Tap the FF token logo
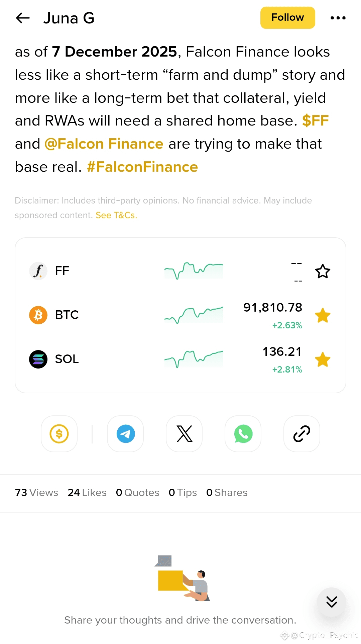 (x=38, y=271)
